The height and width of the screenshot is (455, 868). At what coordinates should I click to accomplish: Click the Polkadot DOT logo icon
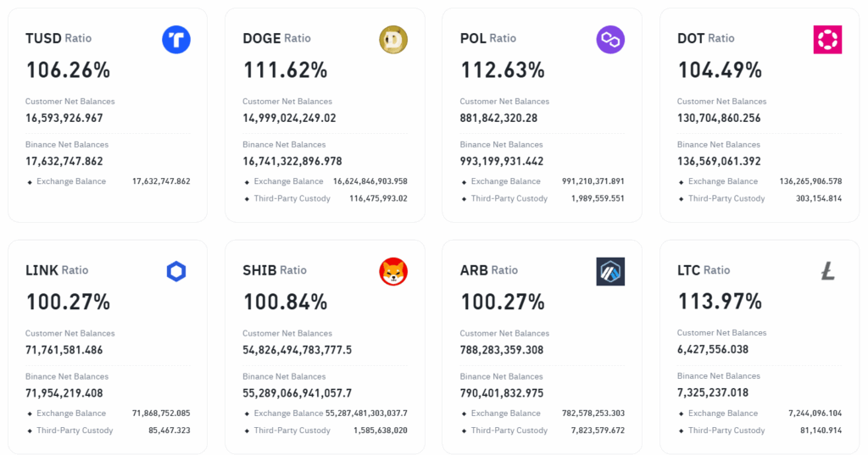pyautogui.click(x=827, y=40)
